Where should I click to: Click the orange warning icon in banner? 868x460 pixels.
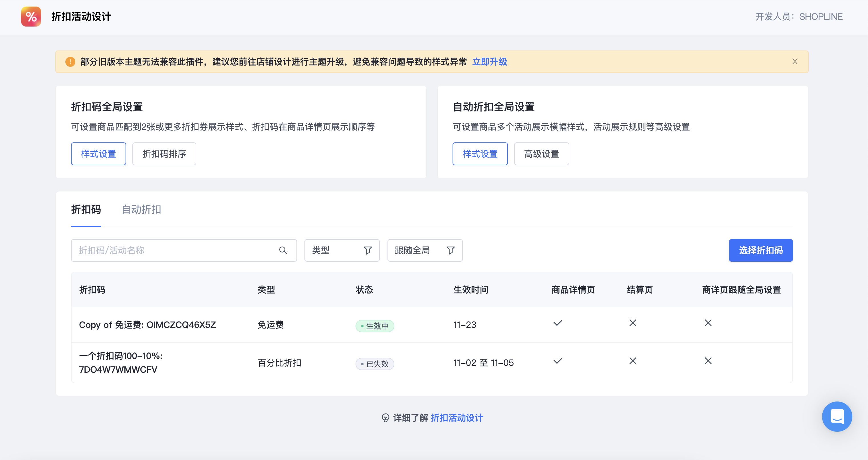70,62
